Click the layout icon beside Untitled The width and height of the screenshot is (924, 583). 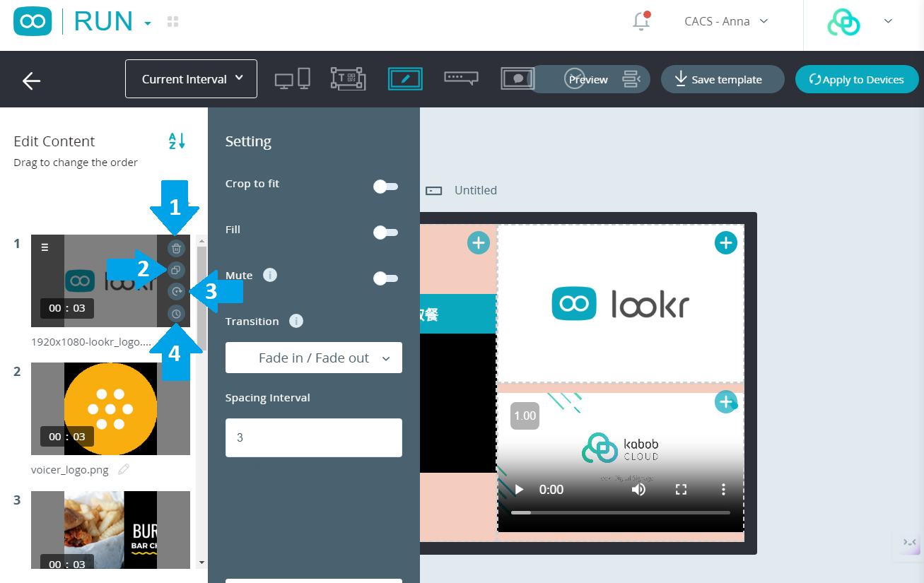(434, 191)
